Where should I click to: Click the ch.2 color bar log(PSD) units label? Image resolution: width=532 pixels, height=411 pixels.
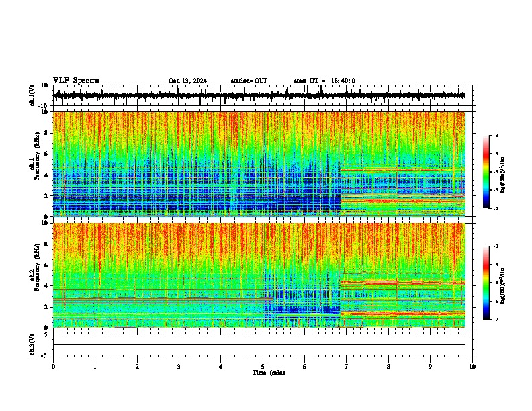(x=502, y=285)
